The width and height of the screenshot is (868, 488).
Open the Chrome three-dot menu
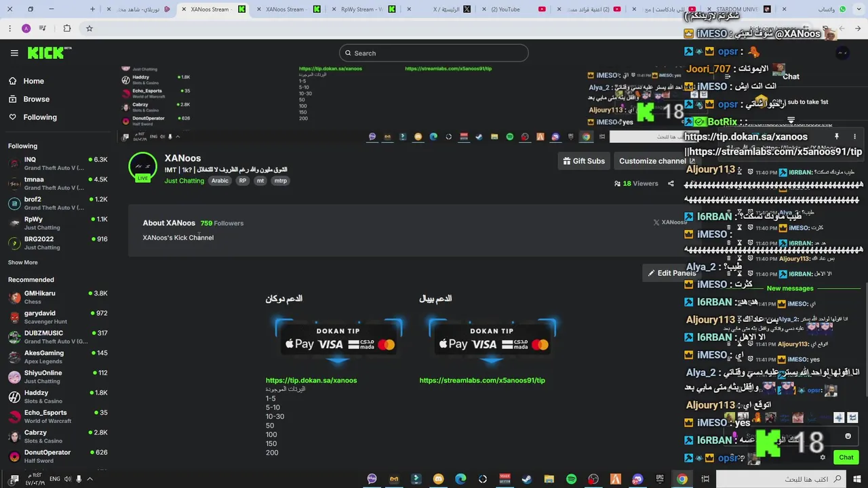pos(10,28)
